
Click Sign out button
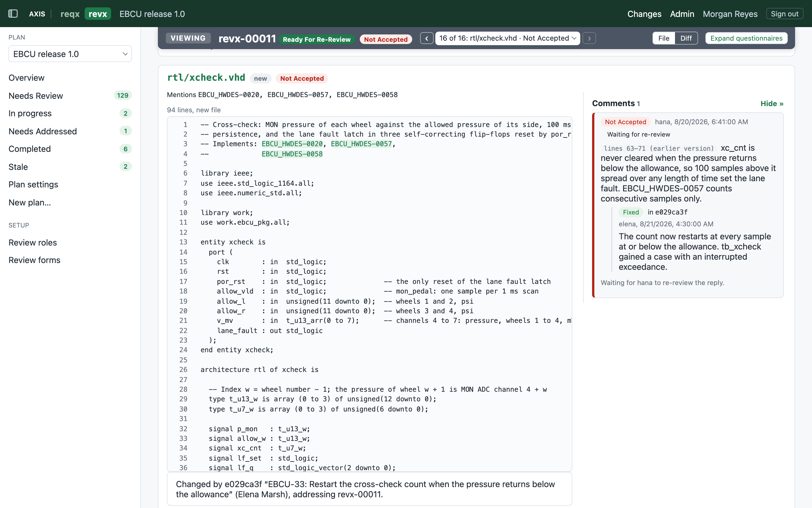[x=784, y=14]
